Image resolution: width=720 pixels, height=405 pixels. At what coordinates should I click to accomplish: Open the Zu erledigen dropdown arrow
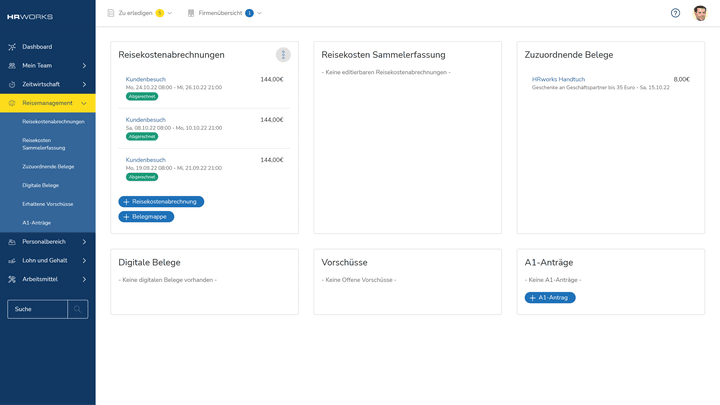170,13
